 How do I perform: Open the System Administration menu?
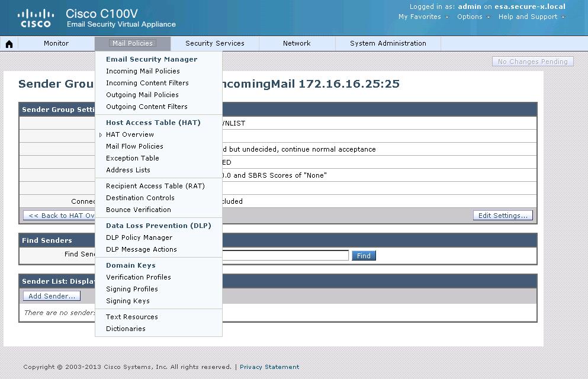(388, 43)
